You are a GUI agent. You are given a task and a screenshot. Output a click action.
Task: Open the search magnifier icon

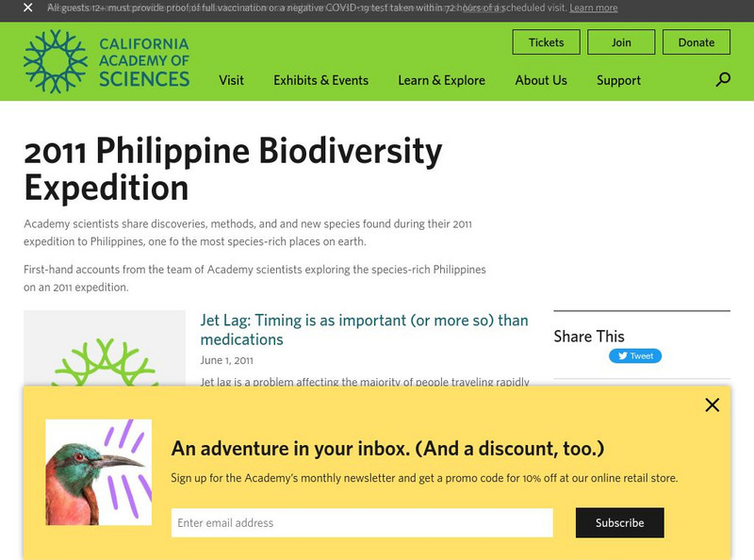click(723, 80)
